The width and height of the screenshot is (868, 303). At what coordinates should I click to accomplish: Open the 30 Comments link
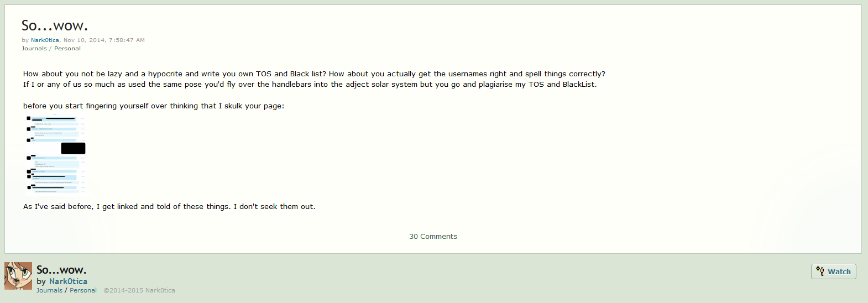pos(433,237)
